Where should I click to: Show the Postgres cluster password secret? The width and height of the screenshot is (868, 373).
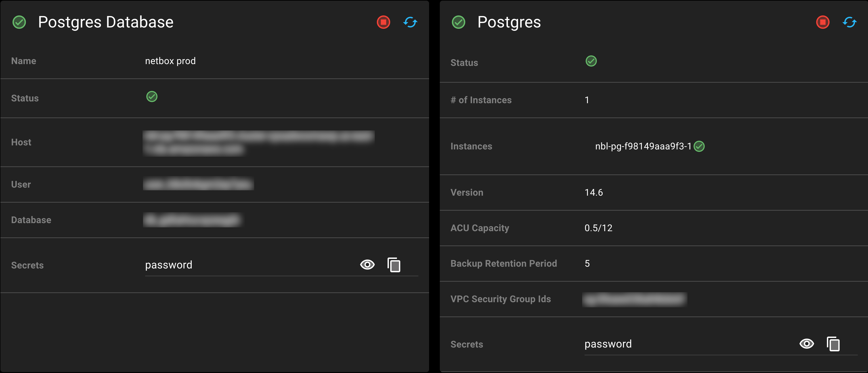click(x=806, y=344)
